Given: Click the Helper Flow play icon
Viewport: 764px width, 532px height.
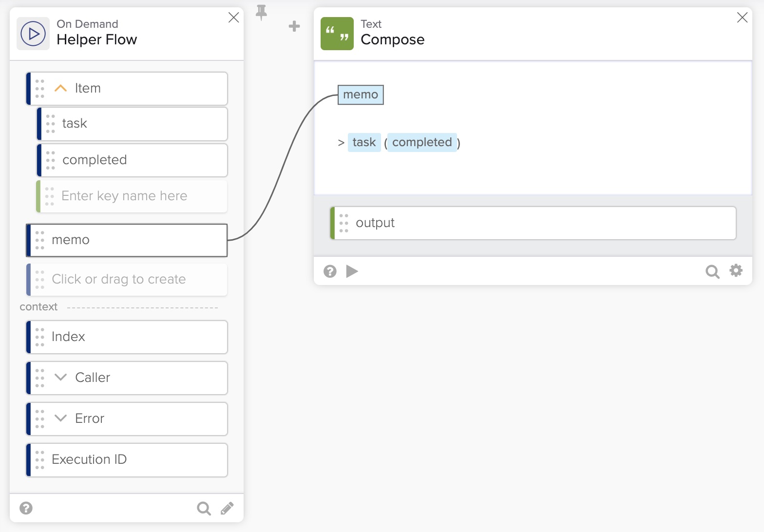Looking at the screenshot, I should 33,34.
